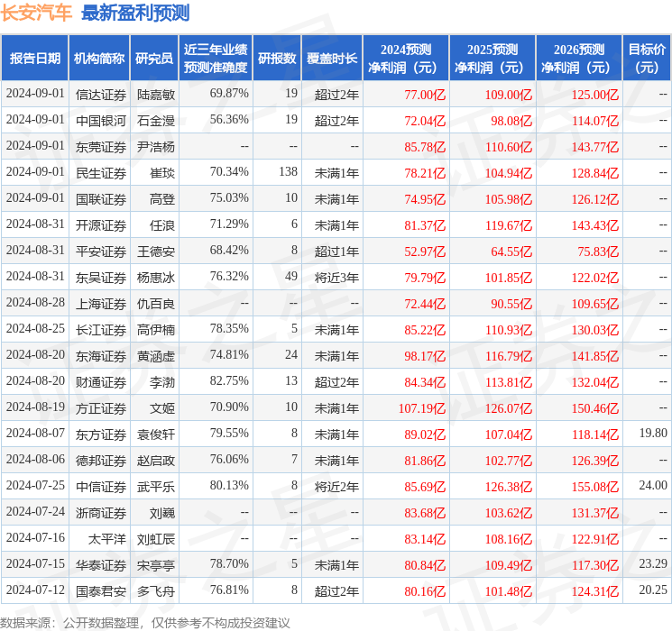Click target price 24.00

(x=653, y=485)
